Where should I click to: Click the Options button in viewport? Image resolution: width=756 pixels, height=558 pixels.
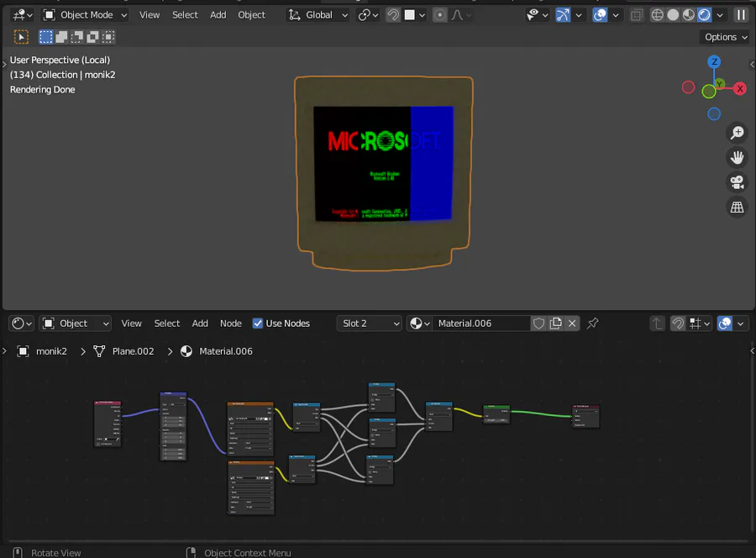click(x=725, y=37)
